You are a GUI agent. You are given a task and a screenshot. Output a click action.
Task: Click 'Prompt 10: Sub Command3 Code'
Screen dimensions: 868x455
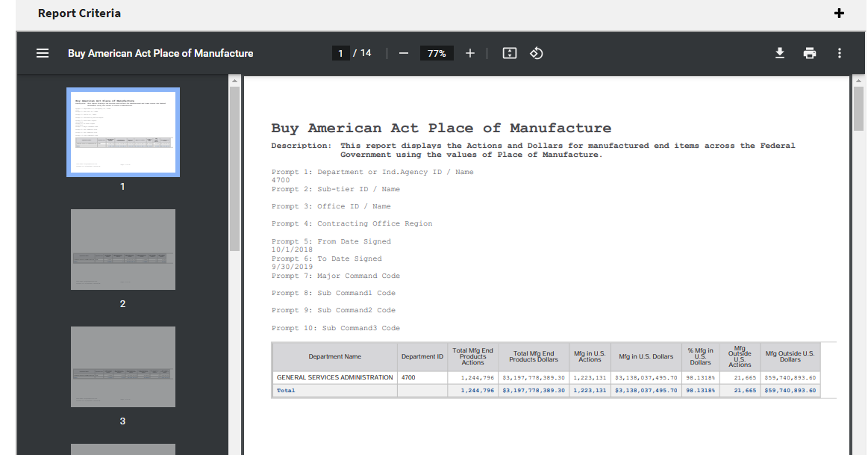[335, 328]
